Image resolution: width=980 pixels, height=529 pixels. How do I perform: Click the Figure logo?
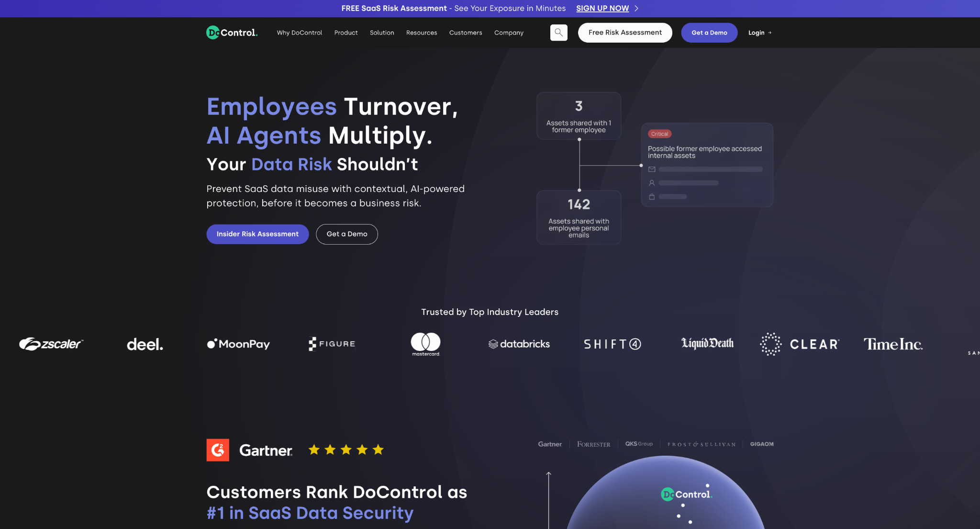coord(332,344)
